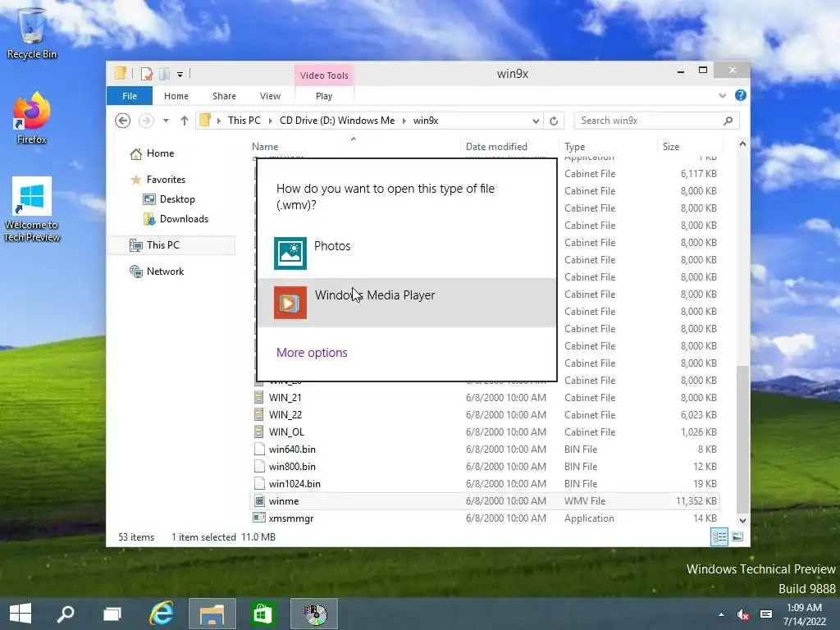Click the New folder quick access icon
This screenshot has width=840, height=630.
[x=164, y=73]
